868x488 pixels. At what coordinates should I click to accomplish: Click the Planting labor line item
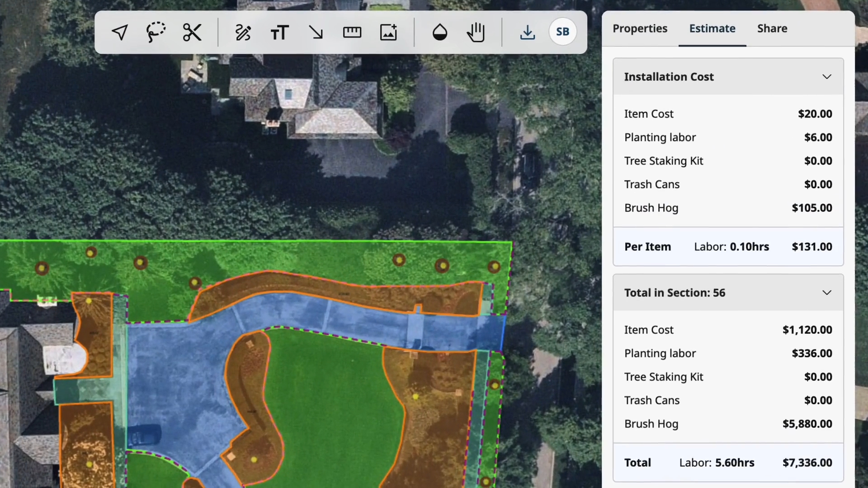click(x=728, y=137)
